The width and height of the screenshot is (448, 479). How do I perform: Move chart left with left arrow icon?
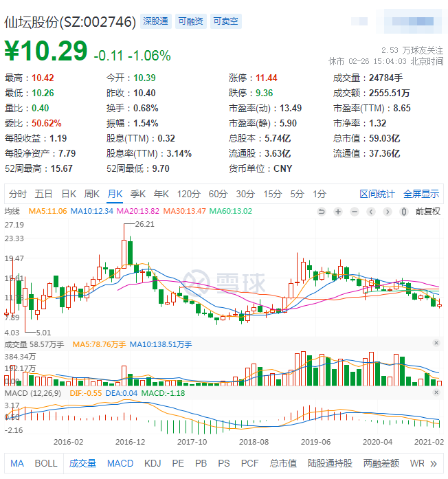(371, 212)
